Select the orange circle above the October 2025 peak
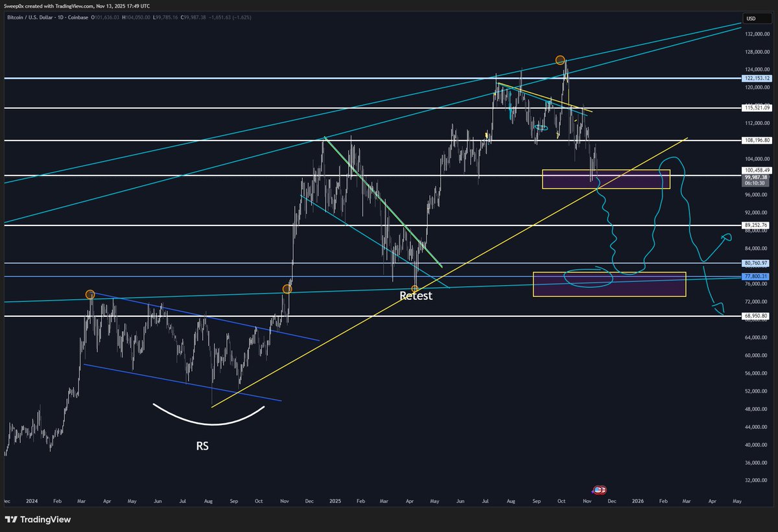Viewport: 778px width, 532px height. click(x=560, y=60)
